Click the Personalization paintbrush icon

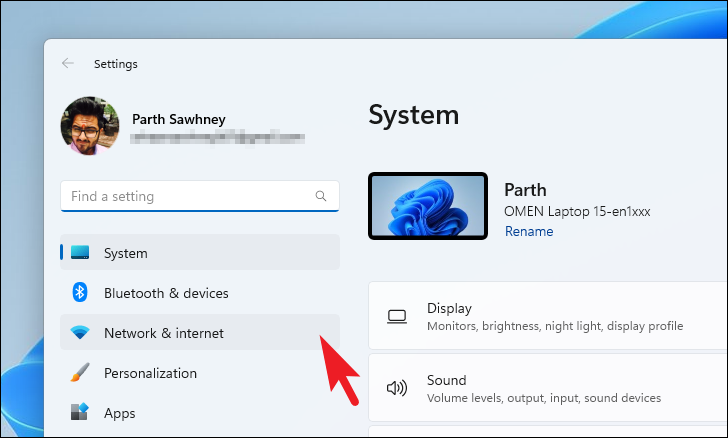pyautogui.click(x=80, y=373)
